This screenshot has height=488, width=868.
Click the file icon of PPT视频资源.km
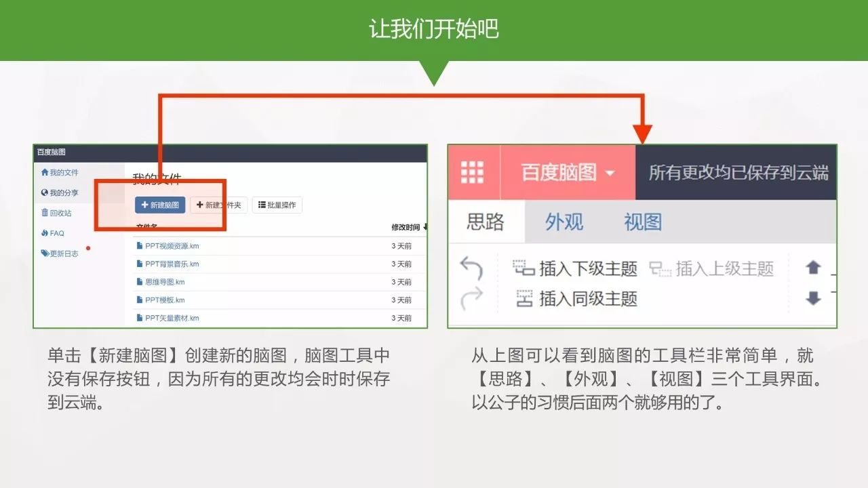click(140, 246)
